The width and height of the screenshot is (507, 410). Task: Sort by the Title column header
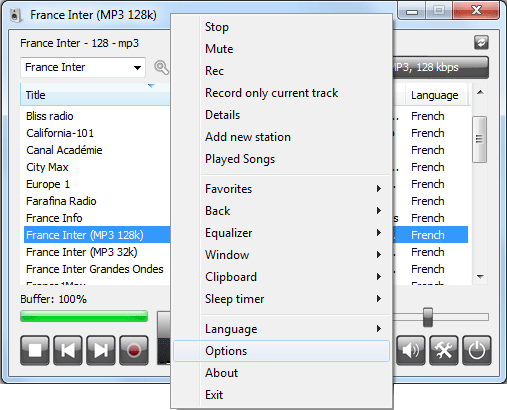click(95, 95)
